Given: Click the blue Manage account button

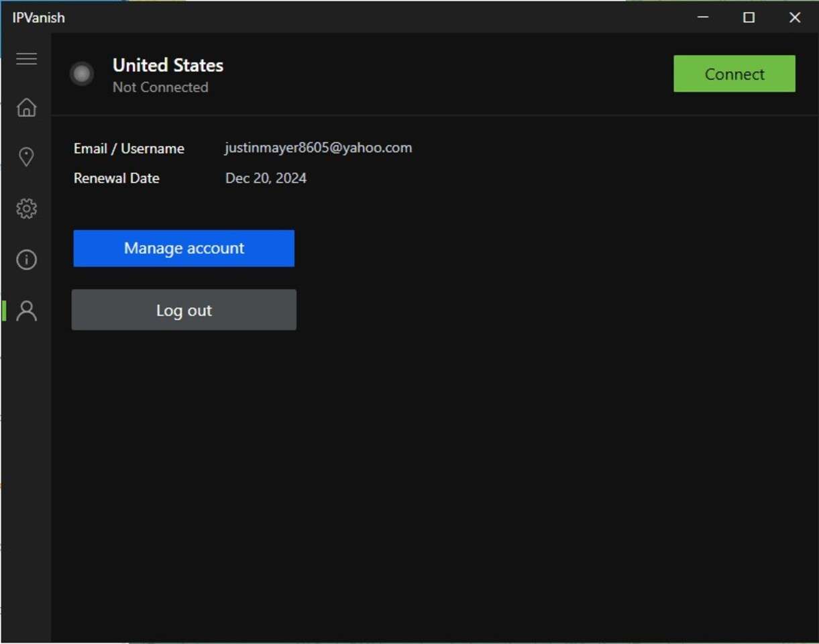Looking at the screenshot, I should pyautogui.click(x=184, y=248).
